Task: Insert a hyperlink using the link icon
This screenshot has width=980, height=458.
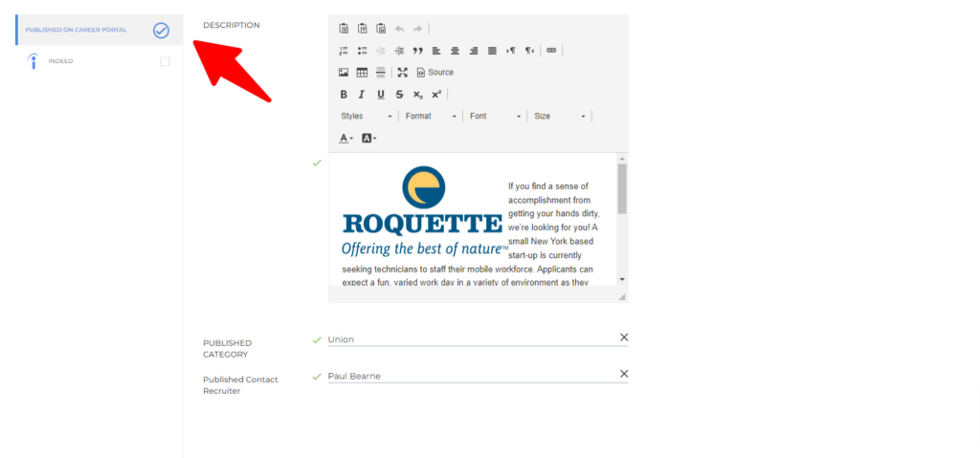Action: coord(551,51)
